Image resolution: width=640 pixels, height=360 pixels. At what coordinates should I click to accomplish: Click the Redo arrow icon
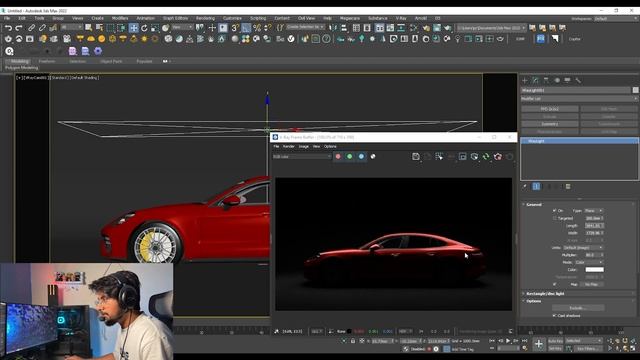19,28
